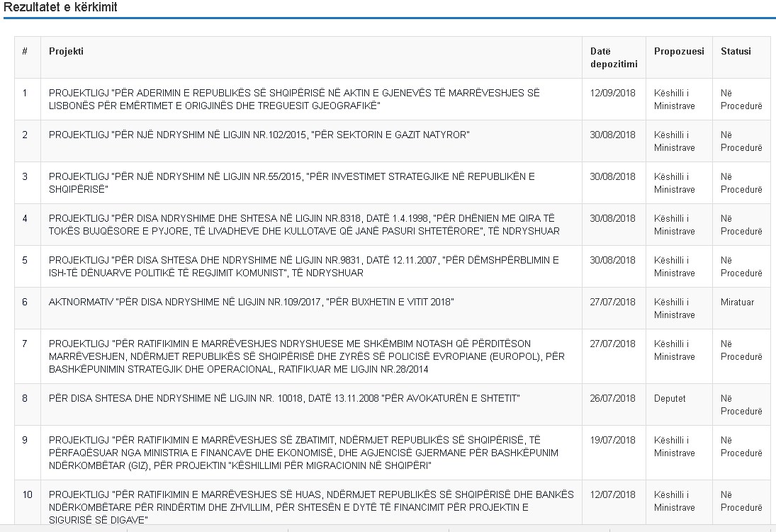Click the "Datë depozitimi" column header
The image size is (776, 532).
click(x=613, y=57)
